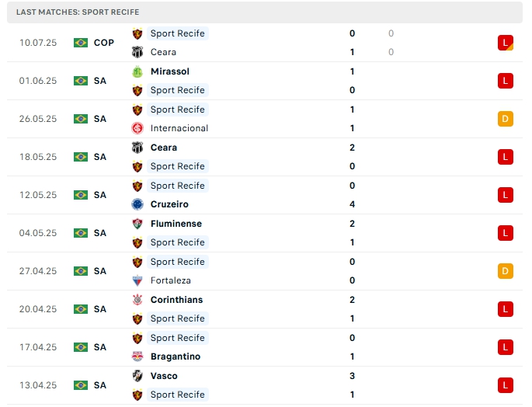Click the Vasco club crest icon
The height and width of the screenshot is (407, 532).
[x=137, y=376]
